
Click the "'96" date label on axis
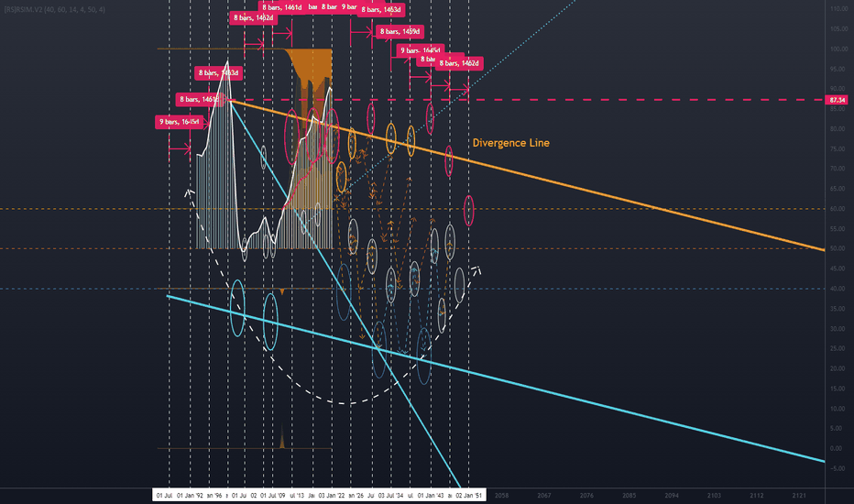(214, 495)
